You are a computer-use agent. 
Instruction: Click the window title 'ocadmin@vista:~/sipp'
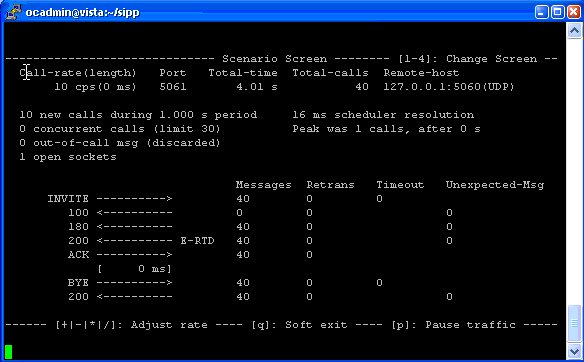82,12
